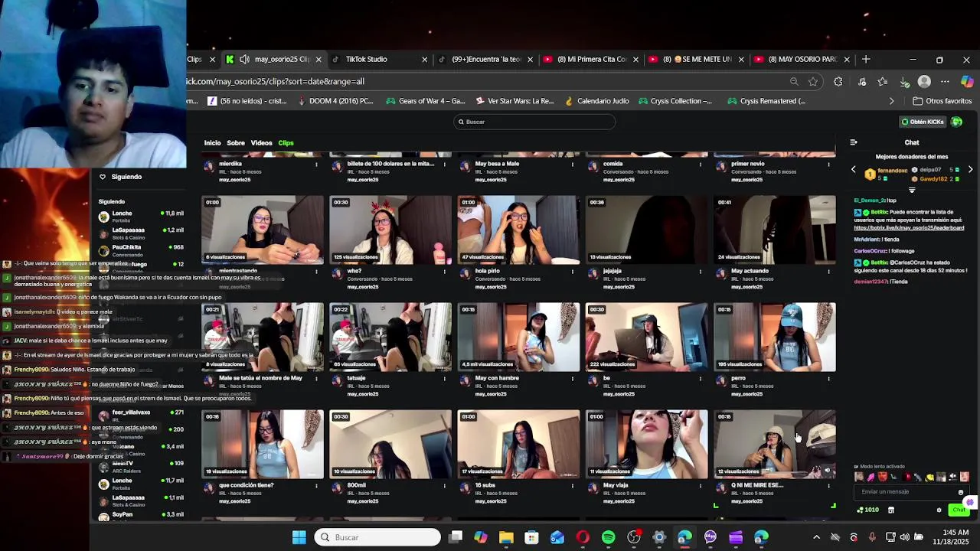Open the user avatar menu on Kick

pyautogui.click(x=956, y=122)
